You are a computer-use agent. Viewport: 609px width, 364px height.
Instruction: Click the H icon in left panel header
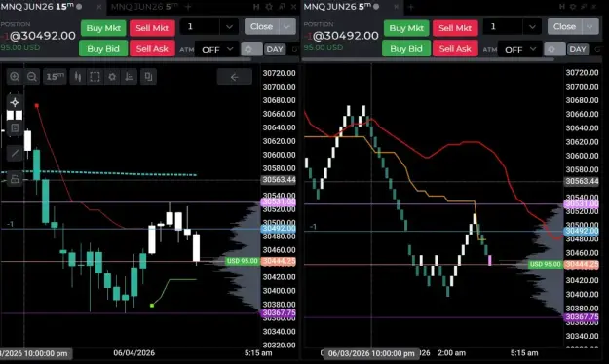pos(256,7)
